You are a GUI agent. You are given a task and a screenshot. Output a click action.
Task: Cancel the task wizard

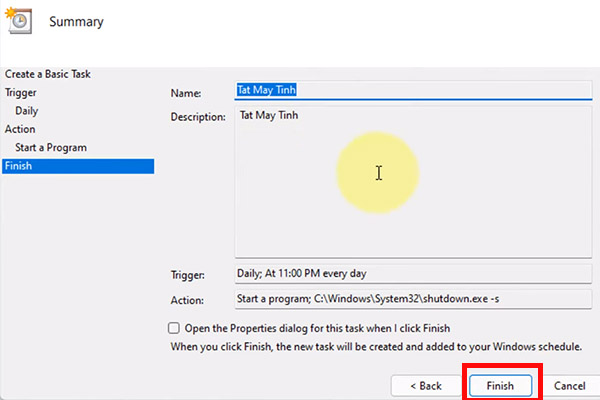[x=569, y=385]
